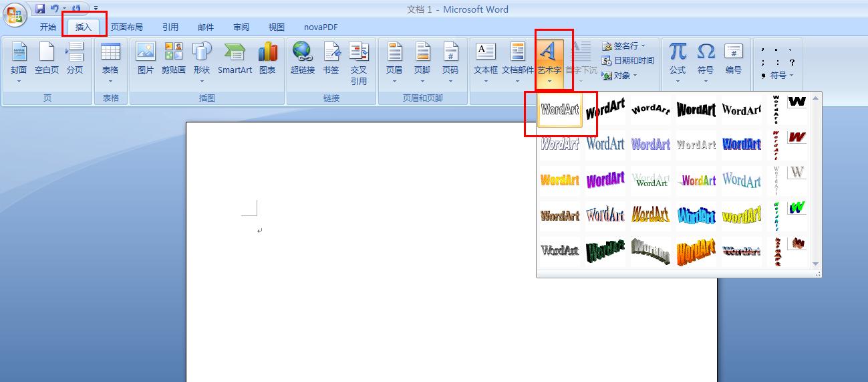
Task: Select the cyan wavy WordArt style
Action: [696, 215]
